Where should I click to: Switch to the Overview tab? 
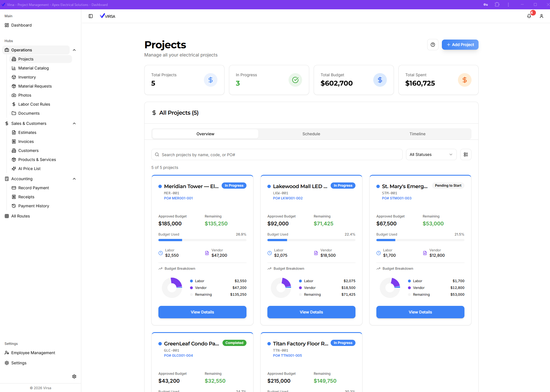tap(205, 134)
